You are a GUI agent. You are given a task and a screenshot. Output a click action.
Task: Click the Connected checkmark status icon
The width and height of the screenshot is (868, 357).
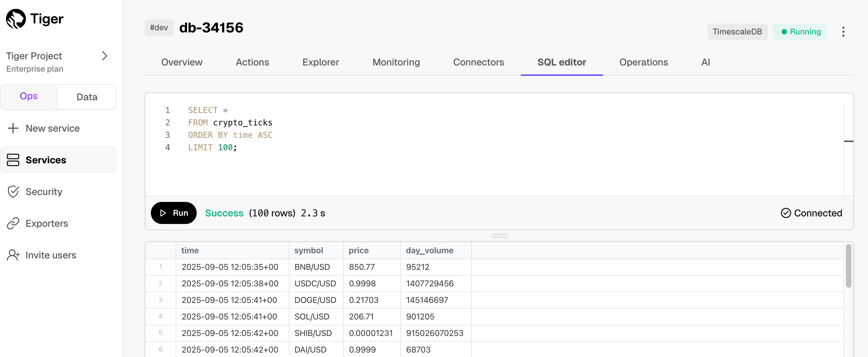pos(786,213)
